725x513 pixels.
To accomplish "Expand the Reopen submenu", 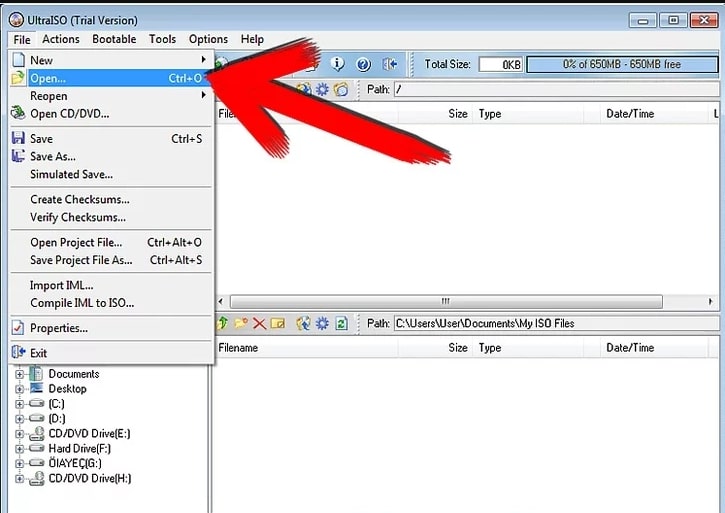I will coord(111,96).
